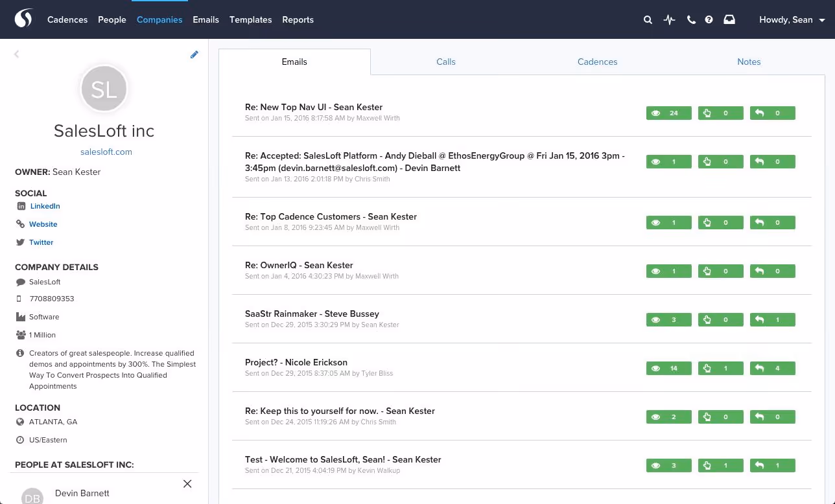Click the LinkedIn social icon
835x504 pixels.
(x=21, y=206)
